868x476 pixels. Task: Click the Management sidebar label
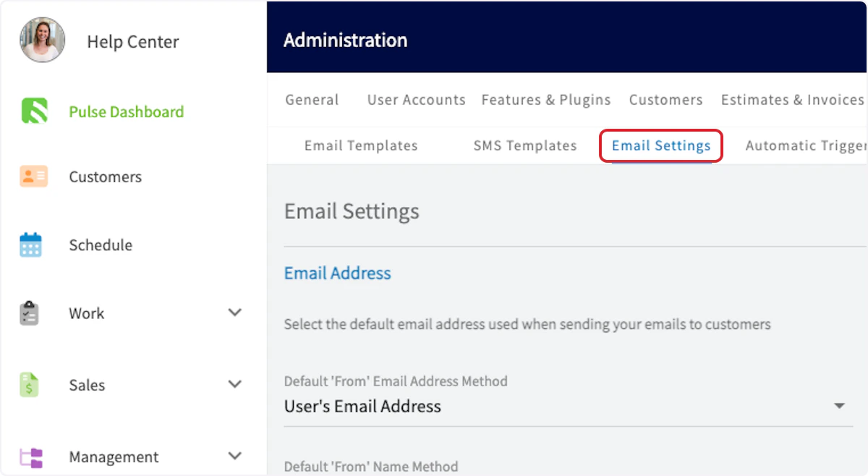(114, 457)
